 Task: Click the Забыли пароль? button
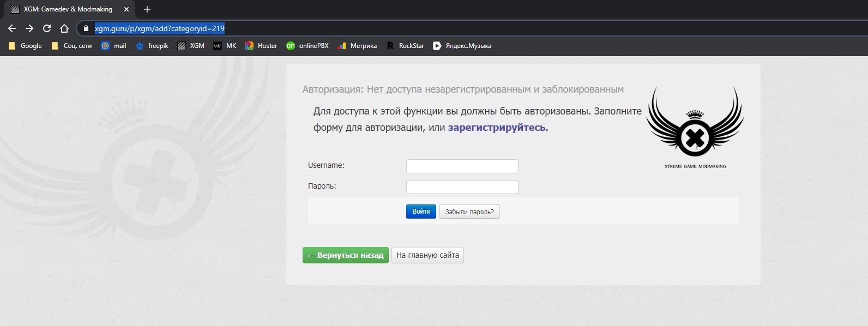point(469,212)
